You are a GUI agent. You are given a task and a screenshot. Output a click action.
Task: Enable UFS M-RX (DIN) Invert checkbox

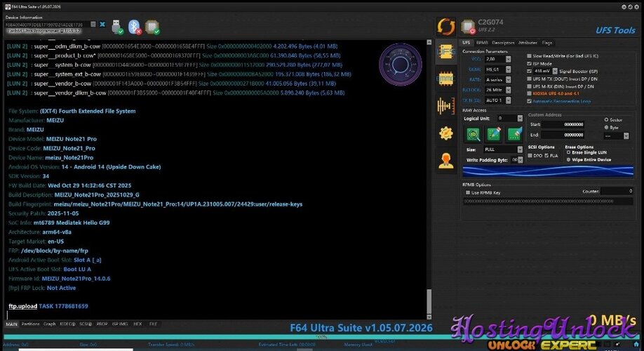coord(530,86)
